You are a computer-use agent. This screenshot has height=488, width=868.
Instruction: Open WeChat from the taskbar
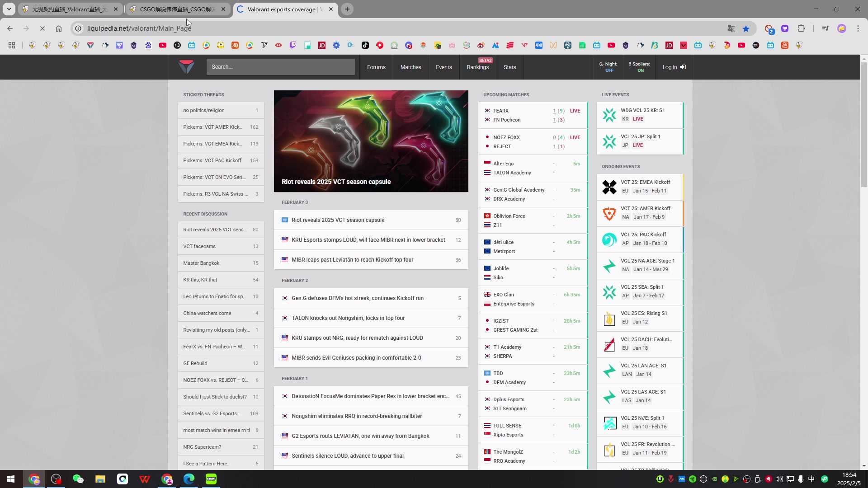click(x=78, y=479)
